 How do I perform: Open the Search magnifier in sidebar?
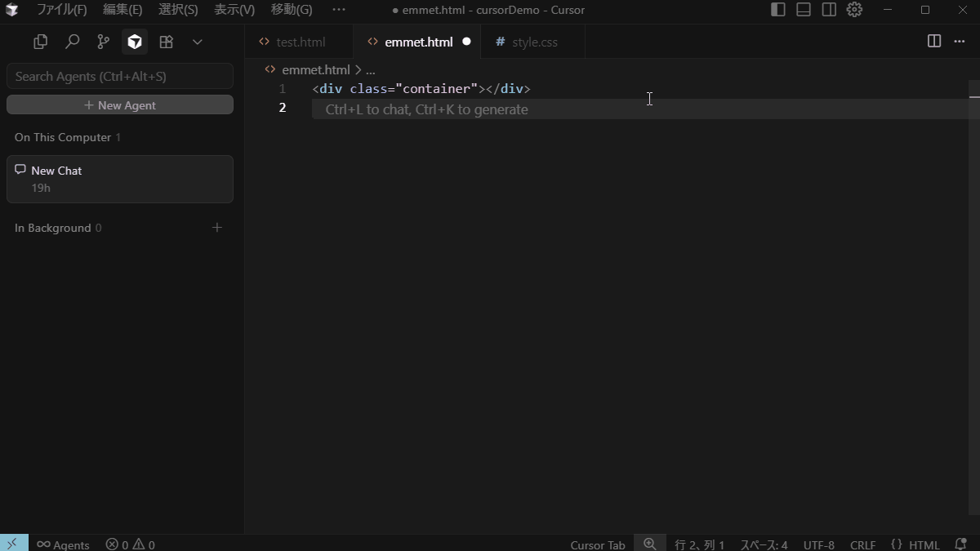click(72, 42)
